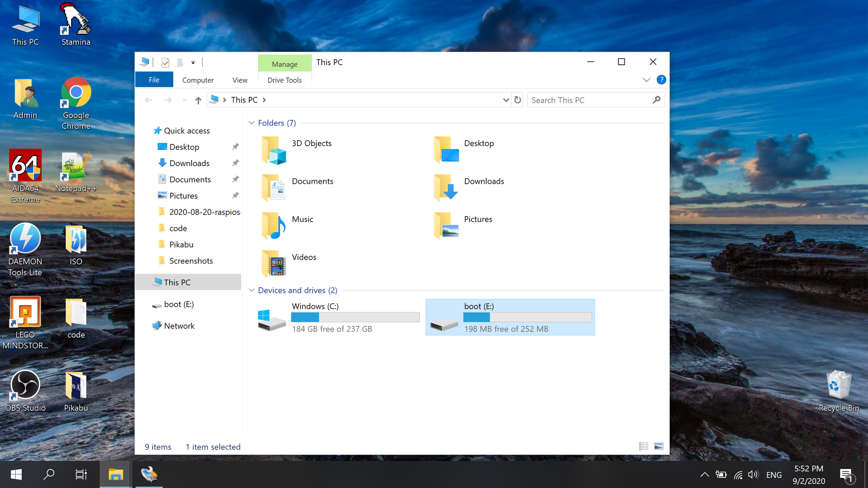This screenshot has height=488, width=868.
Task: Click the Properties icon in quick access toolbar
Action: (165, 63)
